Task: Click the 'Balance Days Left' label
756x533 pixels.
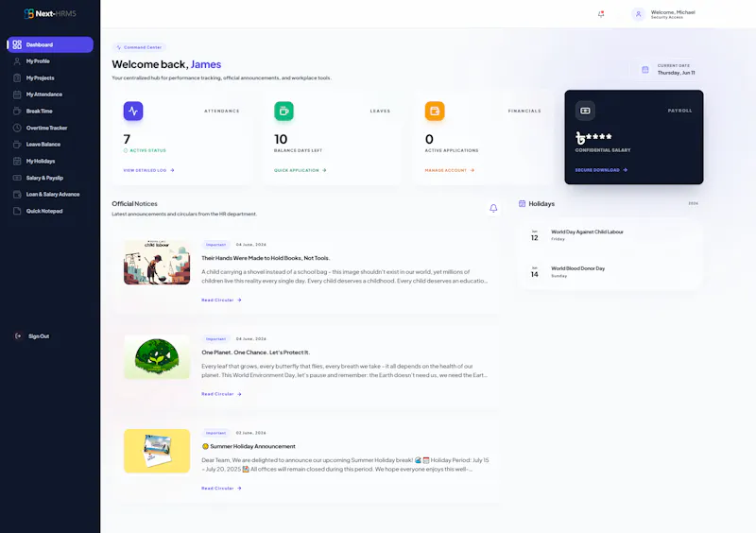Action: coord(298,150)
